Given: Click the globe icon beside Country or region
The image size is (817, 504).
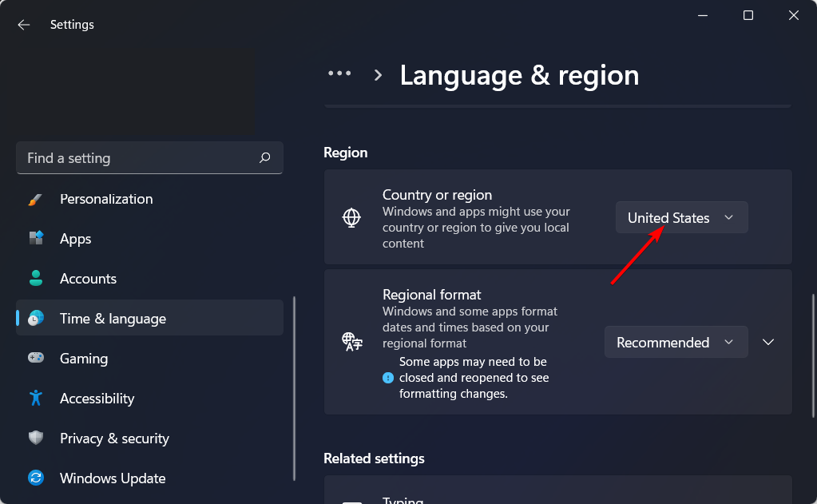Looking at the screenshot, I should click(x=351, y=217).
